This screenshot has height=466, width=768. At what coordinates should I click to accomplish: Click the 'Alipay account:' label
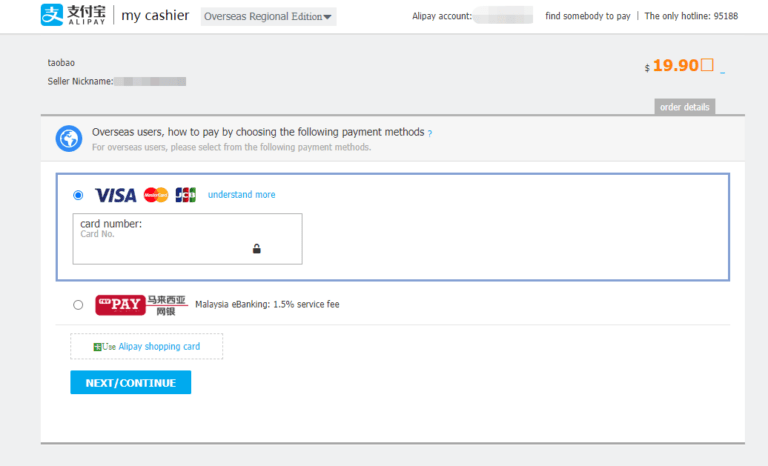[x=442, y=16]
